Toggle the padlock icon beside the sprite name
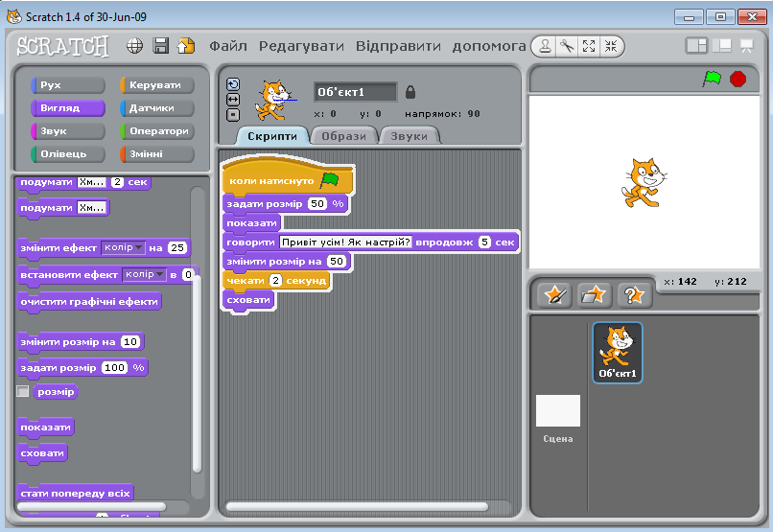The image size is (773, 532). coord(410,92)
